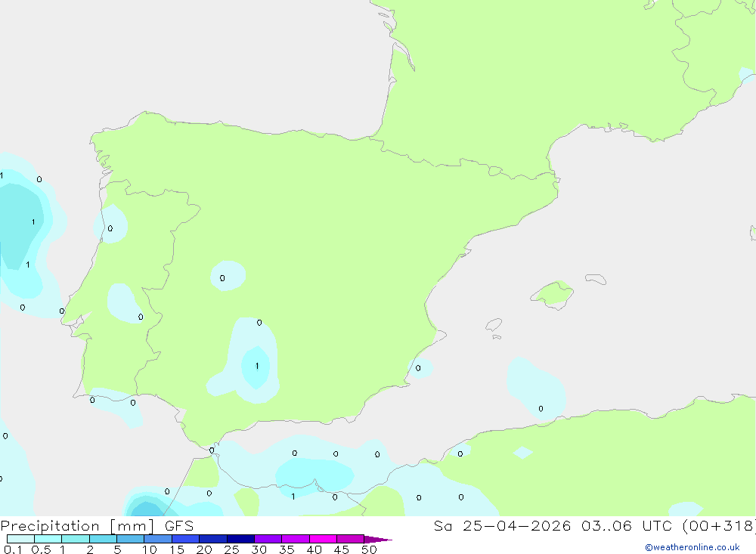Click the '20' legend scale label

[x=204, y=549]
